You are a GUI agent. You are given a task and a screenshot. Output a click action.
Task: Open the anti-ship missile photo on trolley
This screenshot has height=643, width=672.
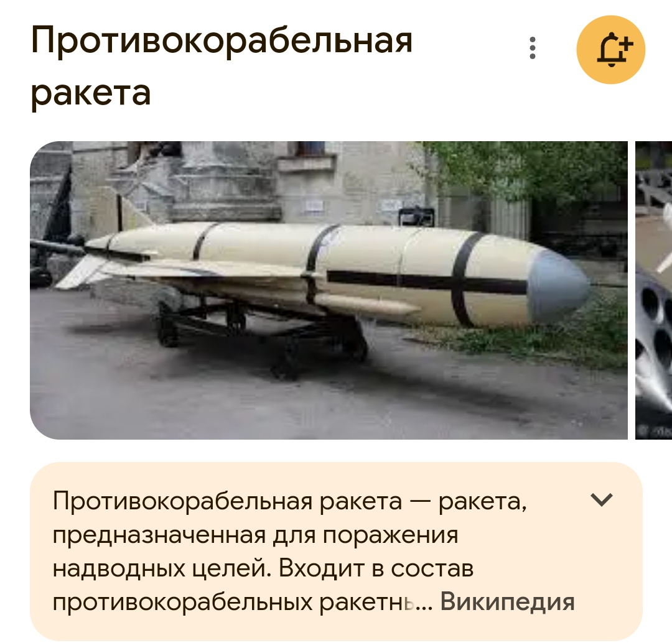click(x=329, y=290)
